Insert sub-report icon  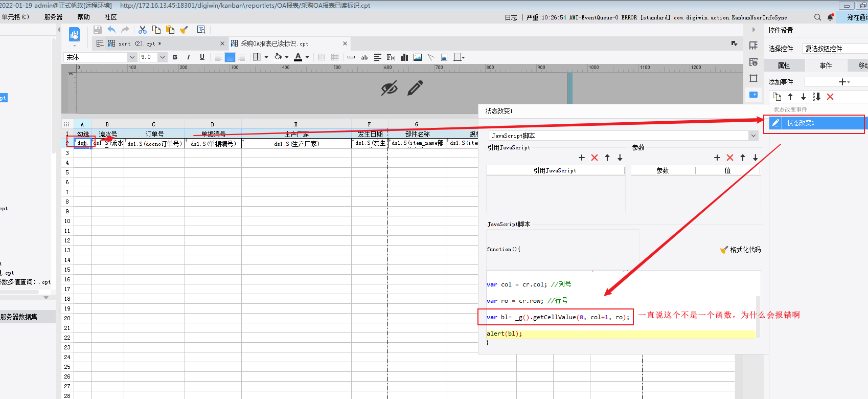pyautogui.click(x=444, y=57)
